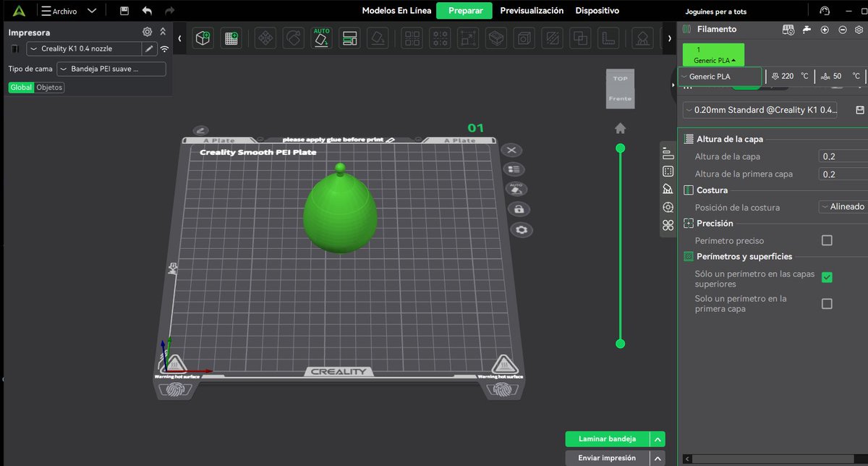Viewport: 868px width, 466px height.
Task: Click the add plate grid icon
Action: pos(231,38)
